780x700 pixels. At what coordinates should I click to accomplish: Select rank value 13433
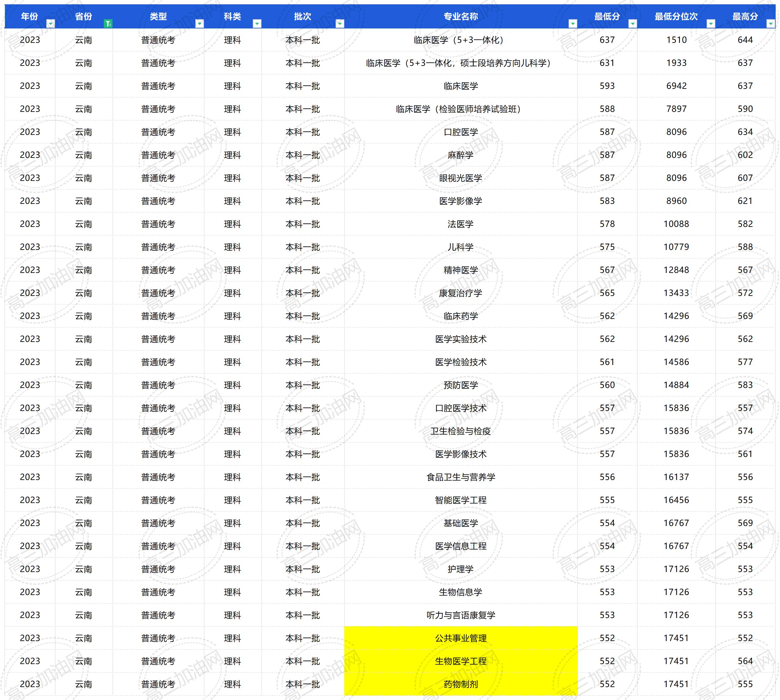pos(676,293)
